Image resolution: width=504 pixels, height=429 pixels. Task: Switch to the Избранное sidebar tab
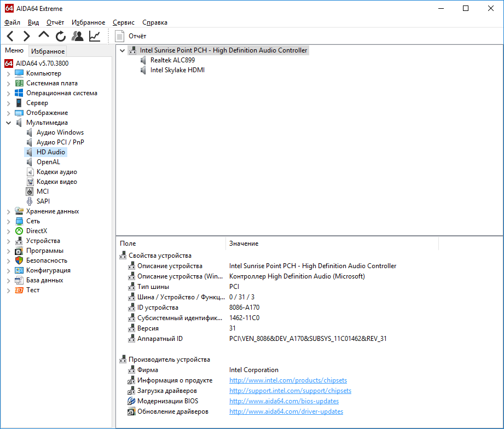[x=48, y=51]
